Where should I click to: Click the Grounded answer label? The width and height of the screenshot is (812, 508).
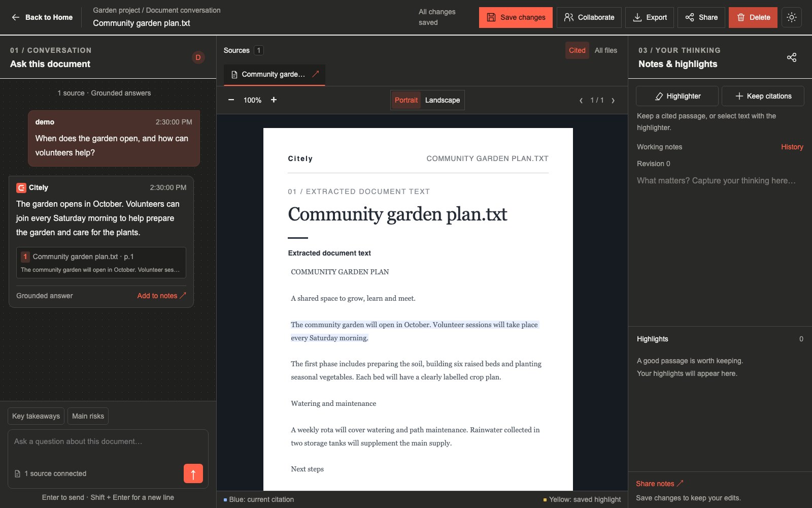pos(45,296)
